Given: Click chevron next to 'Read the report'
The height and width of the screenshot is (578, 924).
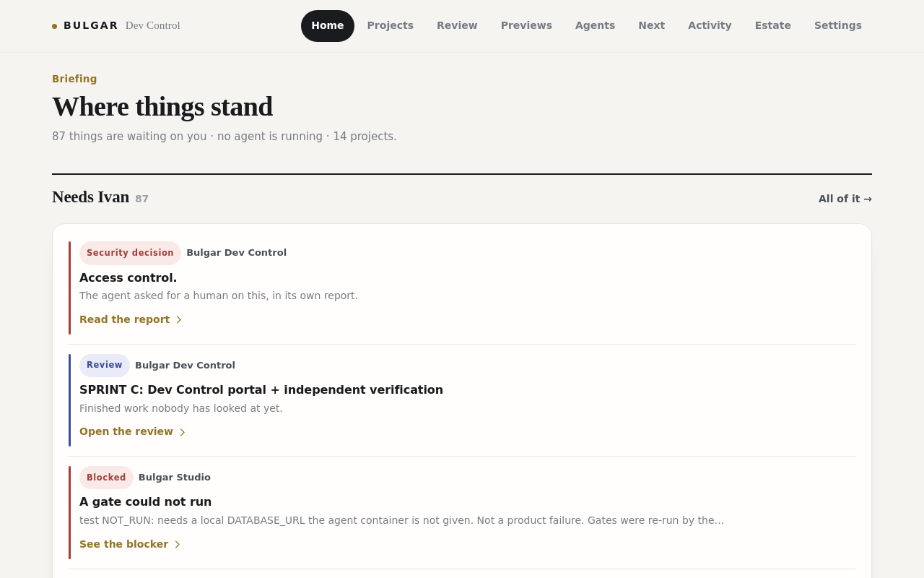Looking at the screenshot, I should (x=179, y=320).
